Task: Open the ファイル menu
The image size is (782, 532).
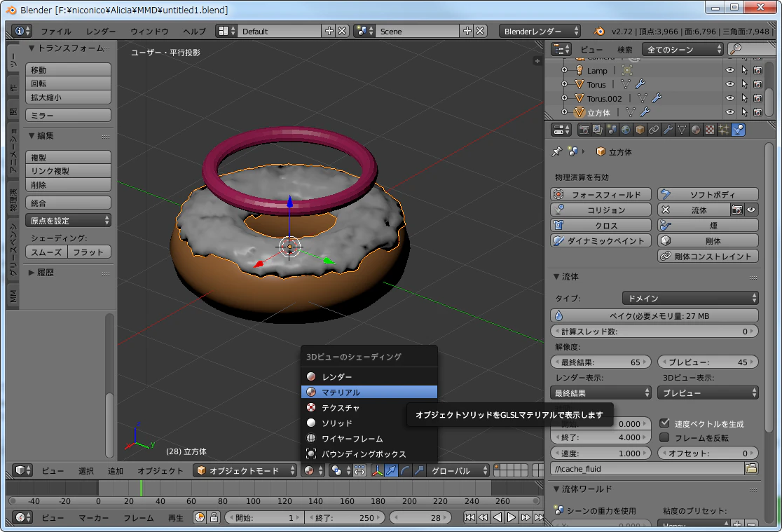Action: tap(56, 32)
